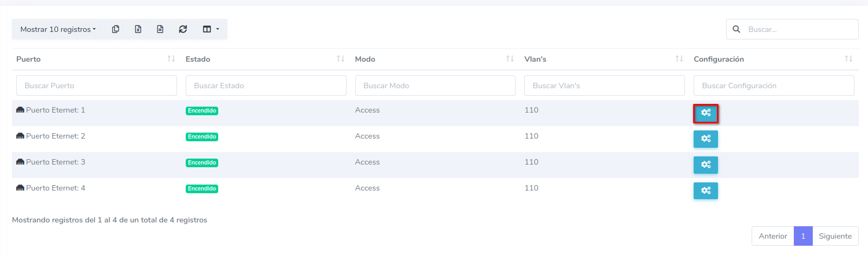Viewport: 868px width, 256px height.
Task: Select page 1 in pagination
Action: [803, 236]
